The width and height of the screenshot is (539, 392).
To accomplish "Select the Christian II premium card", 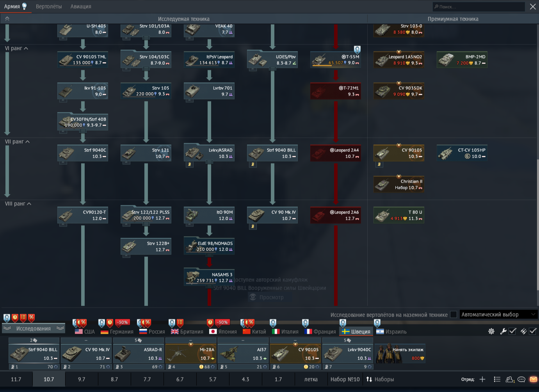I will (x=399, y=184).
